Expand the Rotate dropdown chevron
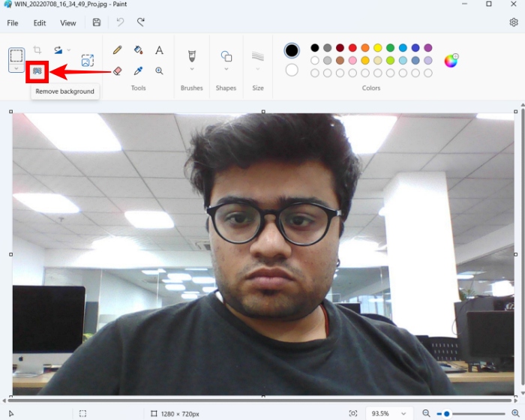Viewport: 525px width, 420px height. point(69,50)
